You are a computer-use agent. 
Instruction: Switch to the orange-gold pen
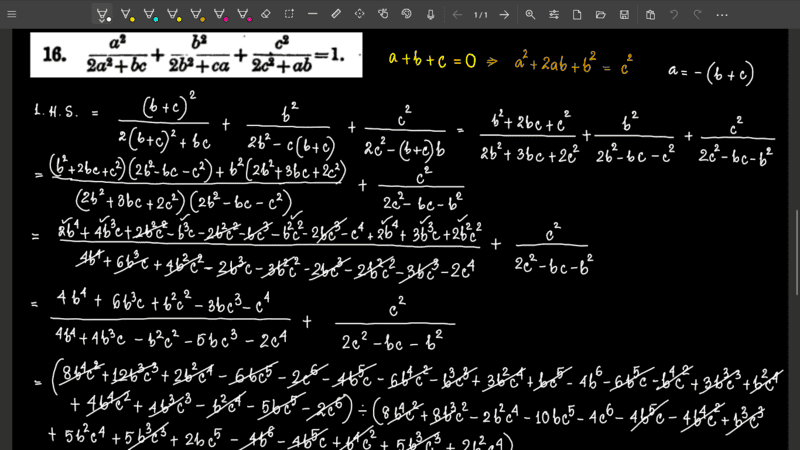point(197,15)
